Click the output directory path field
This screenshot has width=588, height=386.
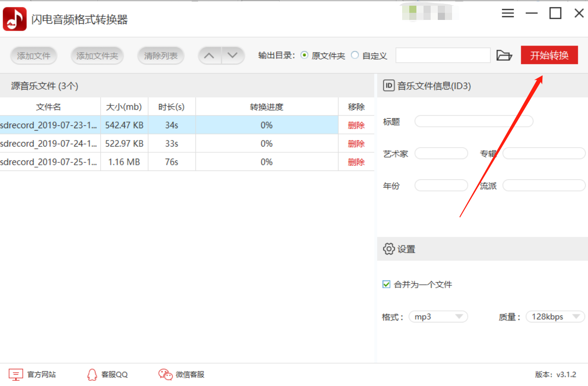tap(443, 55)
